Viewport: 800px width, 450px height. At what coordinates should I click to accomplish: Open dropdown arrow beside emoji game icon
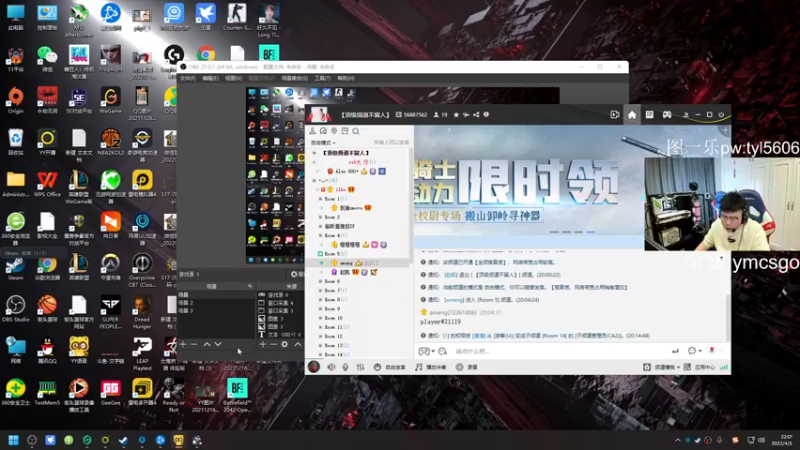[x=433, y=351]
